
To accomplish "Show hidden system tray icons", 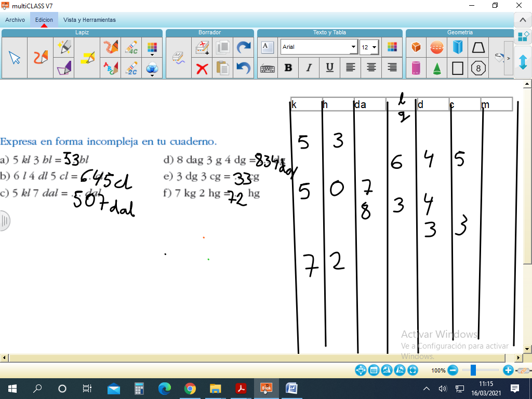I will (427, 389).
